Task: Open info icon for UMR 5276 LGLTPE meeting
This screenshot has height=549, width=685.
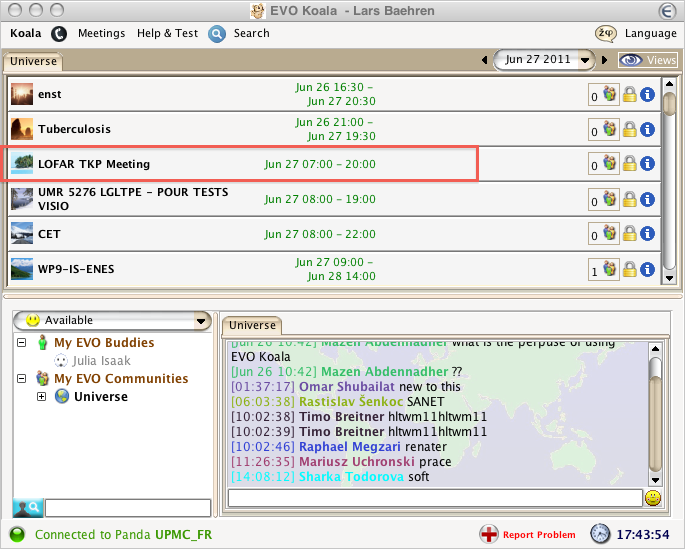Action: coord(647,199)
